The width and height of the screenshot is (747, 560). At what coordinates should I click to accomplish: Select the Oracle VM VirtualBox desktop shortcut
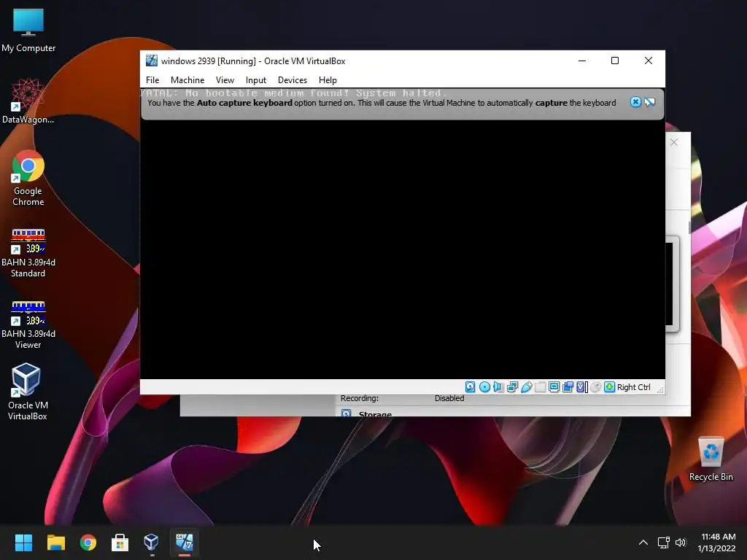coord(28,392)
